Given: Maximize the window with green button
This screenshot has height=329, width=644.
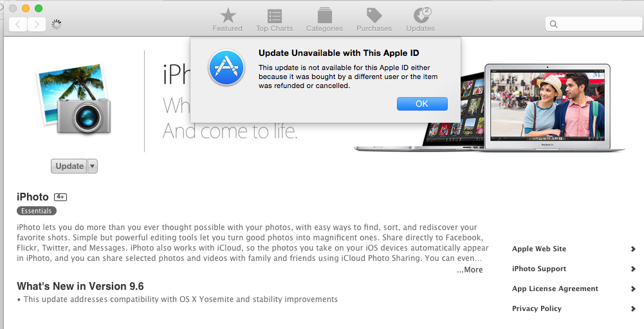Looking at the screenshot, I should pos(38,8).
